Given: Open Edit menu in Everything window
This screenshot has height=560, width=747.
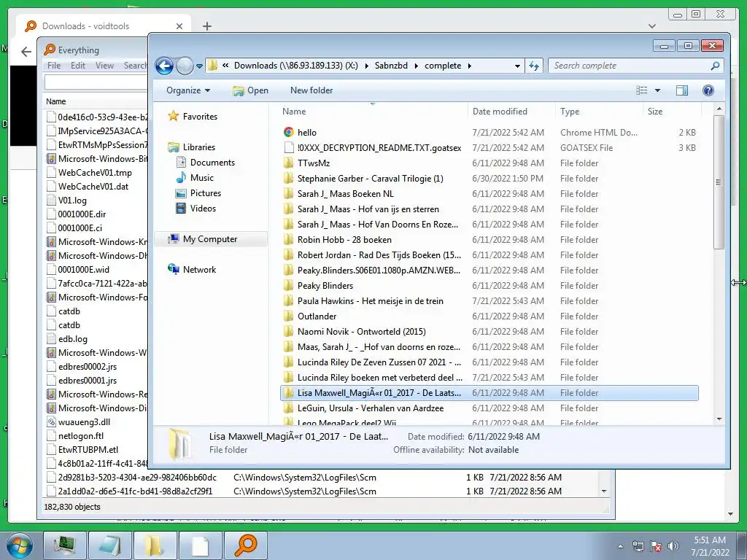Looking at the screenshot, I should [x=78, y=65].
